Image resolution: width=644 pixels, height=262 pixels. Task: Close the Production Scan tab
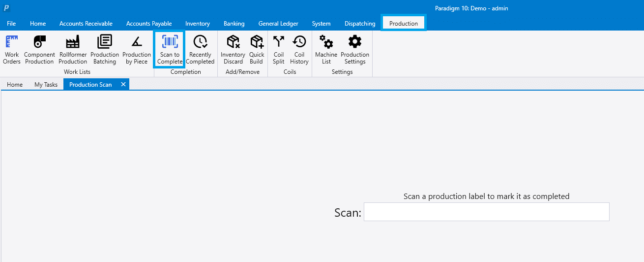[123, 84]
